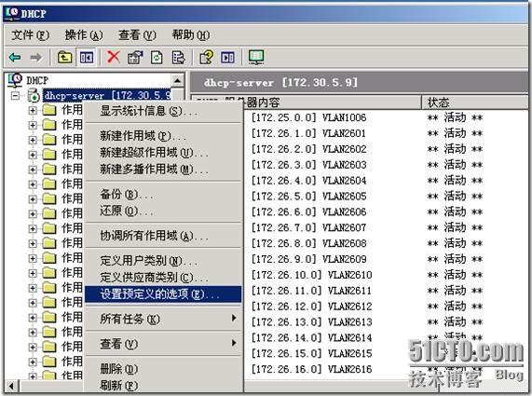Click tree pane horizontal scroll left arrow
Image resolution: width=532 pixels, height=396 pixels.
pyautogui.click(x=11, y=386)
